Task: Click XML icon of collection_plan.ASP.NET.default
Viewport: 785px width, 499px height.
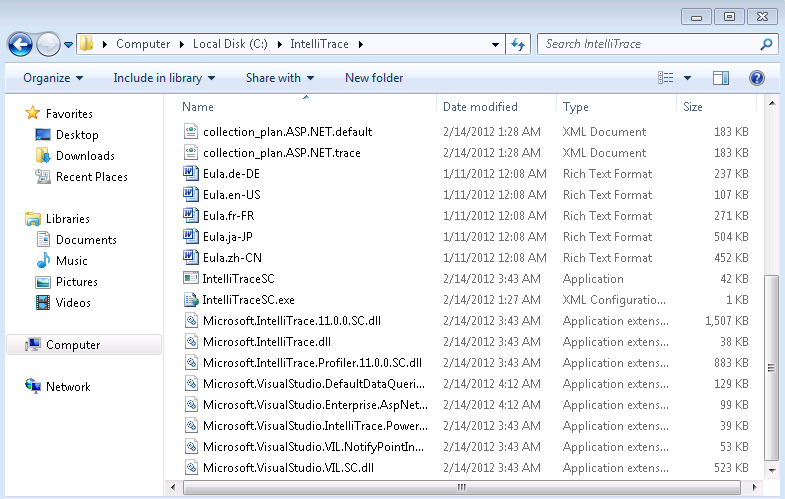Action: tap(191, 131)
